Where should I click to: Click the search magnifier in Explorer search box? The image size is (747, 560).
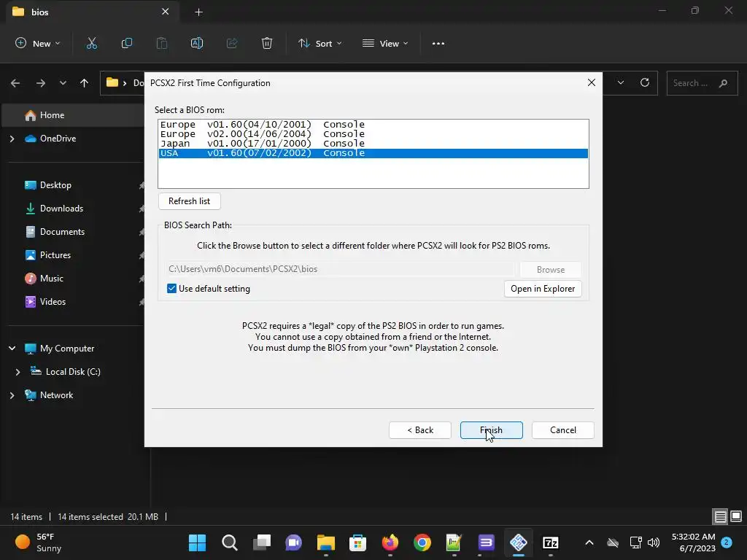point(723,83)
